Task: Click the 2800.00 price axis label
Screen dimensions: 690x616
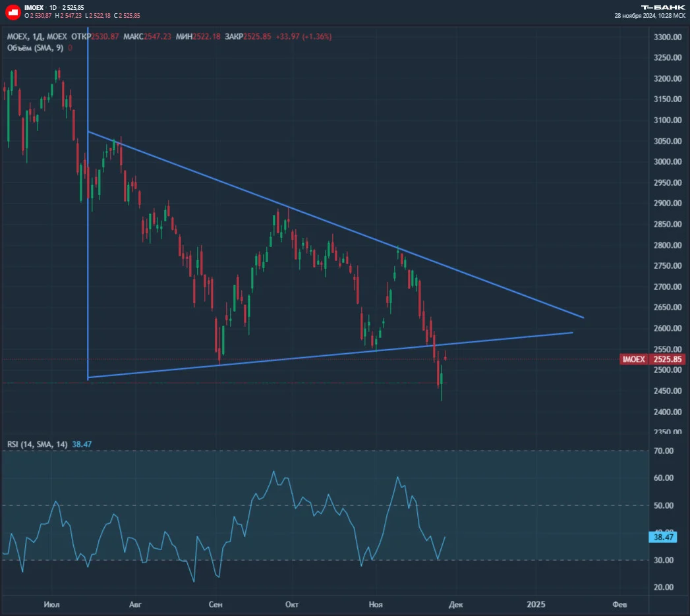Action: 668,246
